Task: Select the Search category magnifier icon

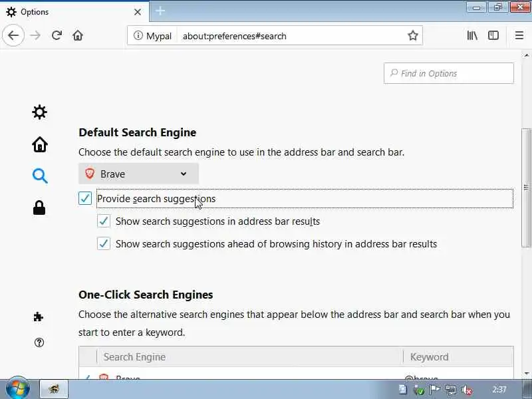Action: click(x=40, y=176)
